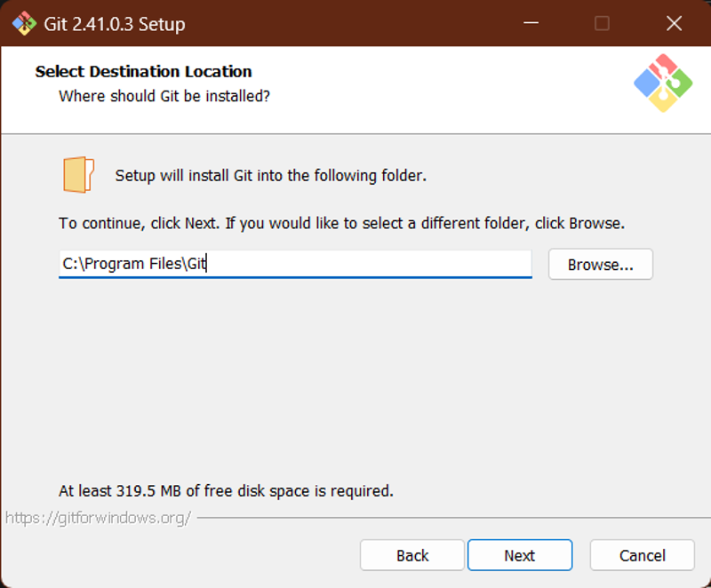
Task: Go Back to the previous setup page
Action: pyautogui.click(x=412, y=555)
